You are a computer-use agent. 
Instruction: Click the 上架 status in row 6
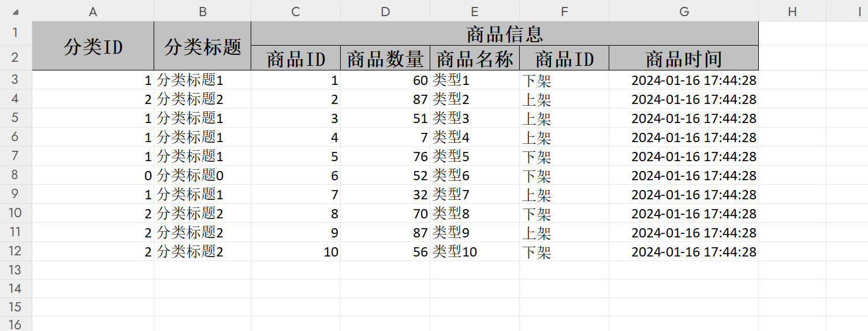pos(564,137)
